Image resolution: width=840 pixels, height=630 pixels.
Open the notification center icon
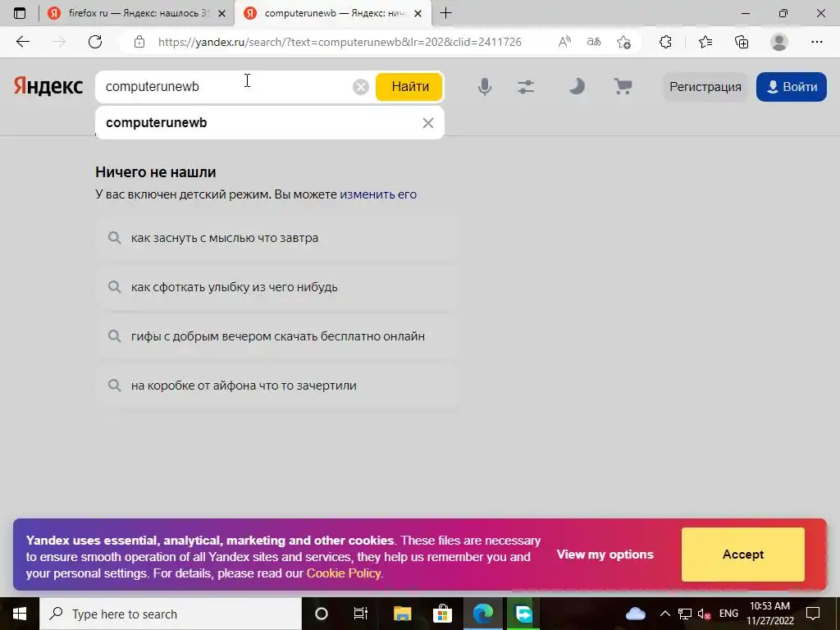[813, 614]
